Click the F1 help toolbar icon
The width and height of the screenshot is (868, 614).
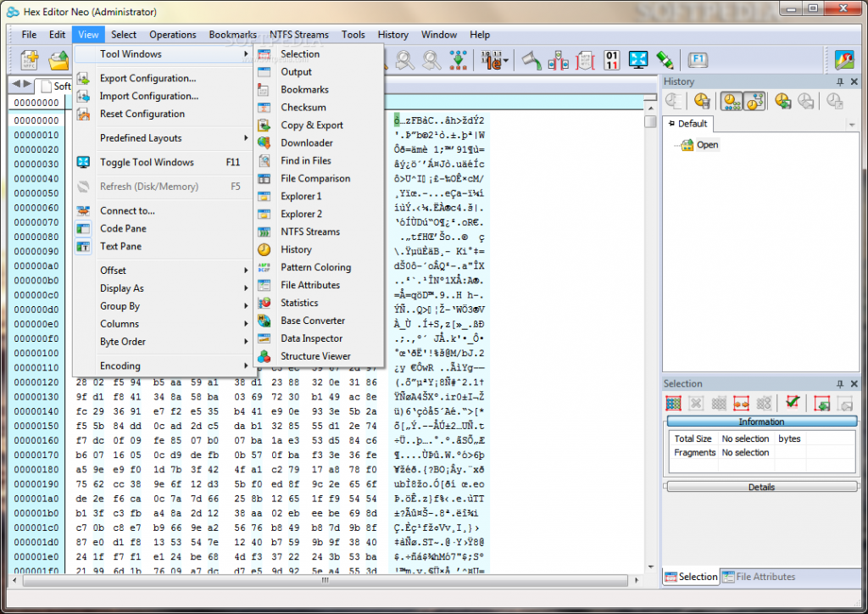click(x=697, y=59)
